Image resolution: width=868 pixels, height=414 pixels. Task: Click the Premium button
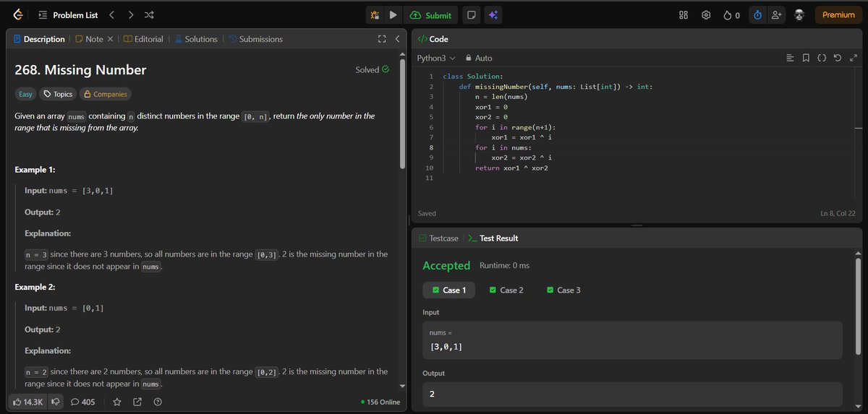(x=838, y=15)
